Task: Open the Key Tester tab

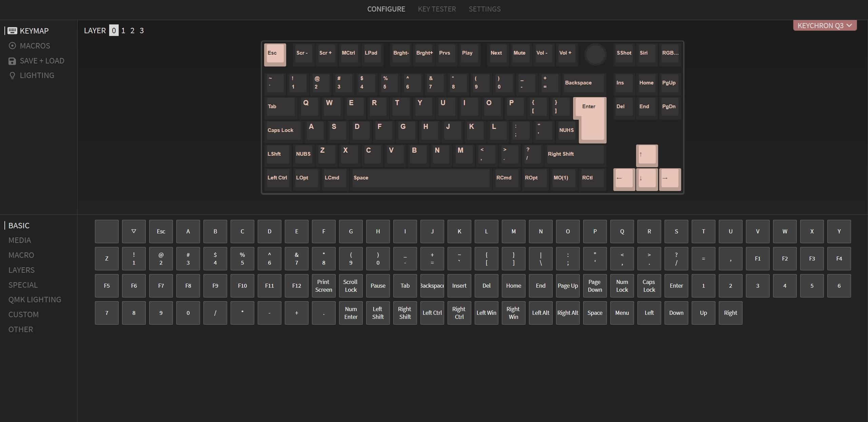Action: tap(436, 9)
